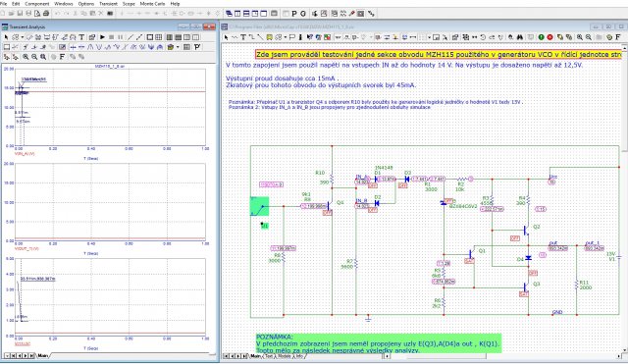Click the yellow Component panel icon in schematic toolbar

click(269, 37)
